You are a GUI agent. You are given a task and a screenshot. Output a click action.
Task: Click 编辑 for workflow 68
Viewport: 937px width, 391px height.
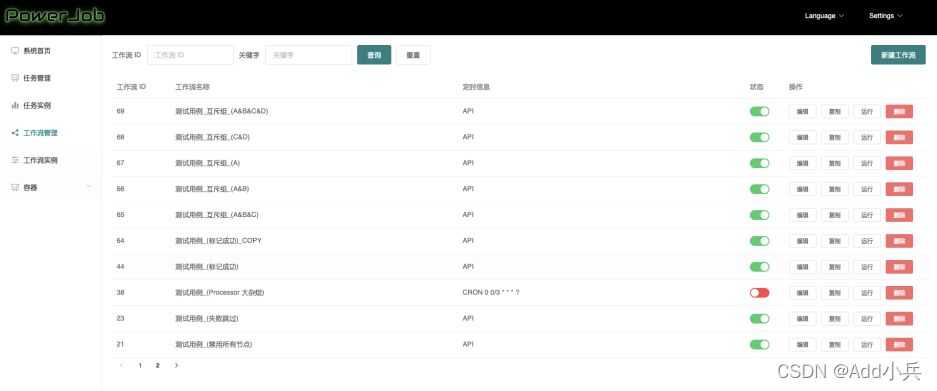coord(803,137)
